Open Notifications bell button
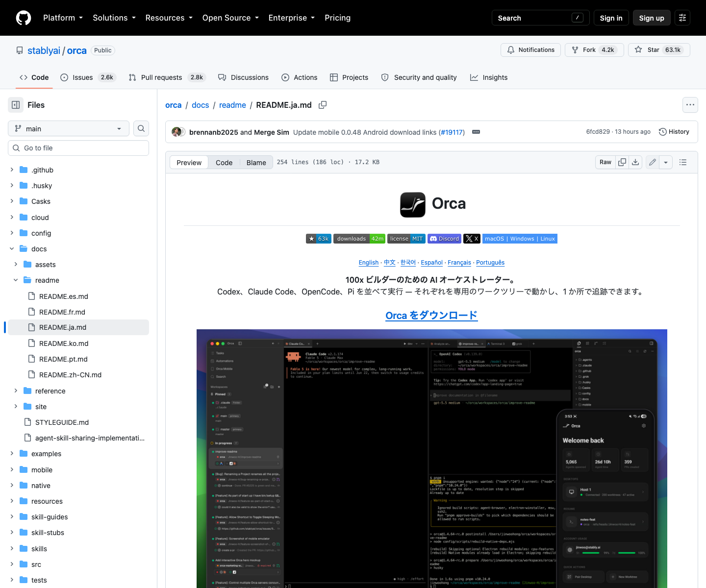 [530, 50]
